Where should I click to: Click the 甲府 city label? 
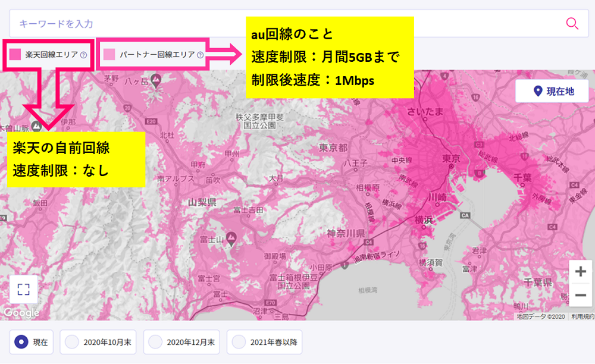tap(198, 165)
